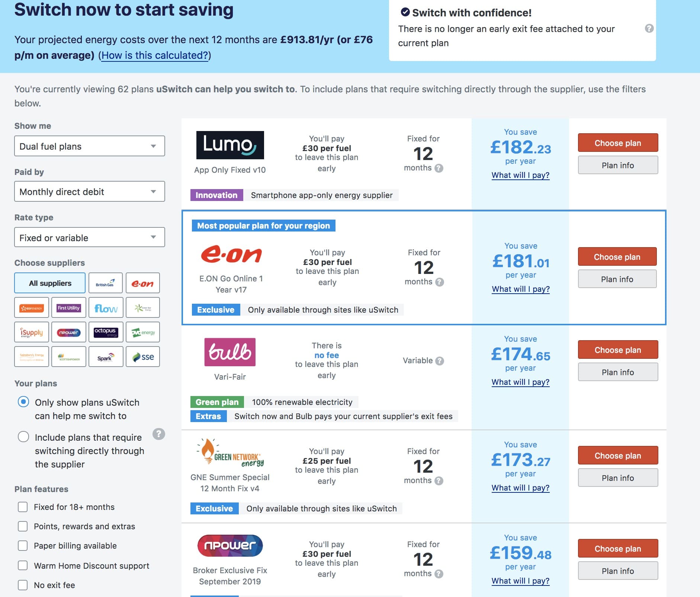
Task: Click Choose plan for Lumo App Only Fixed
Action: pyautogui.click(x=617, y=143)
